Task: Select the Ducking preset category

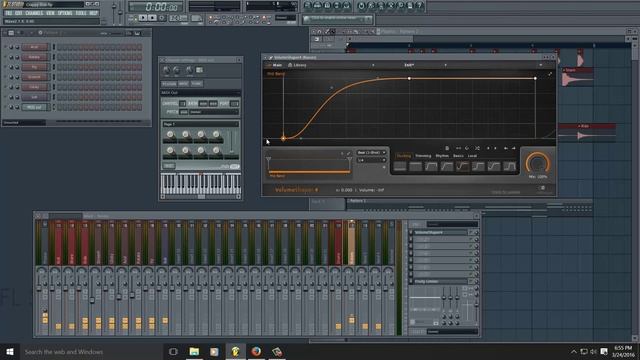Action: pyautogui.click(x=403, y=156)
